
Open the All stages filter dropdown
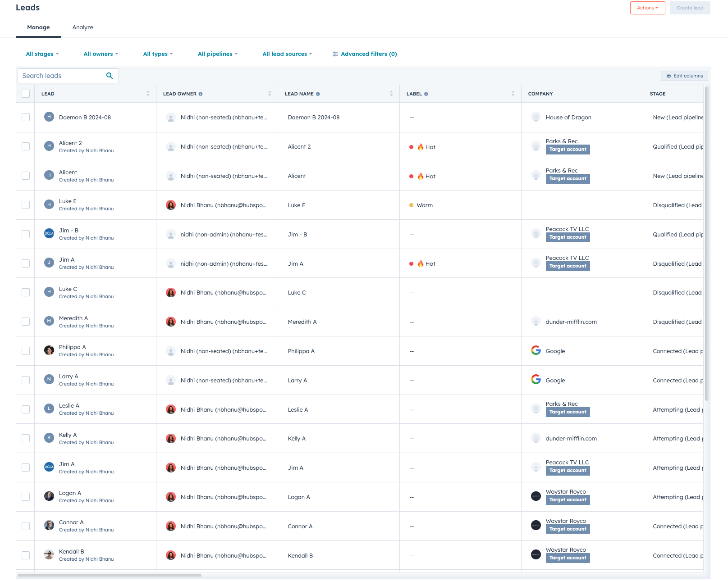(42, 54)
